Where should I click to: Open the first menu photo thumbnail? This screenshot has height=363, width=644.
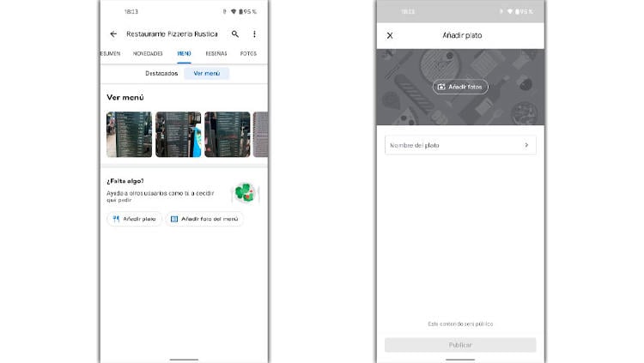click(x=129, y=135)
